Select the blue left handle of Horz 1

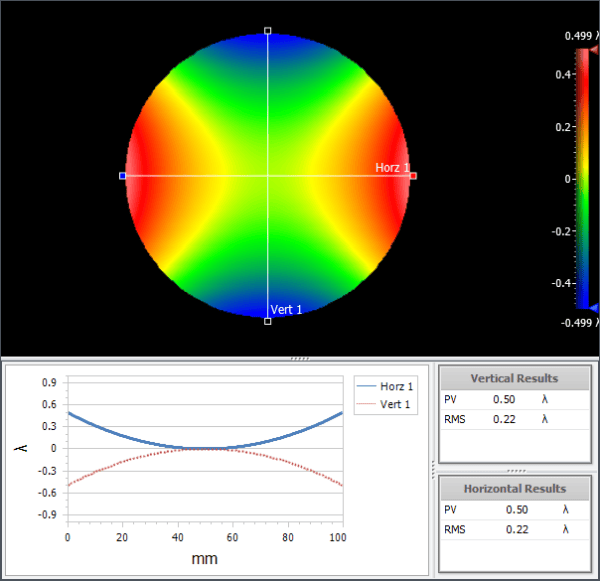[123, 175]
